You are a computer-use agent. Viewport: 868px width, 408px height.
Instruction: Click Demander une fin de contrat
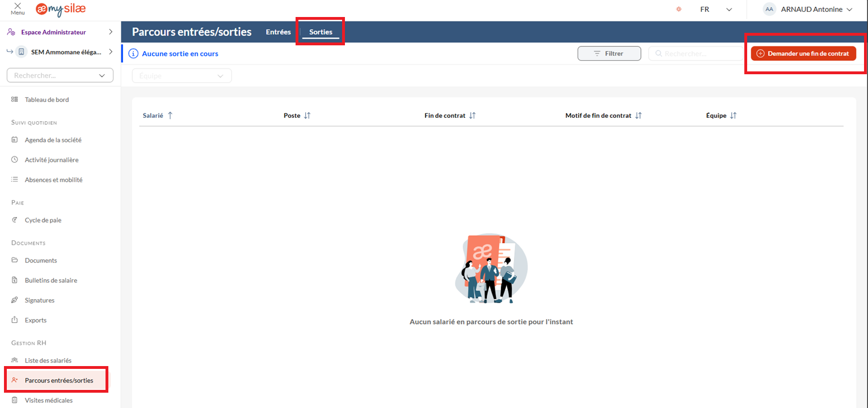pos(803,53)
